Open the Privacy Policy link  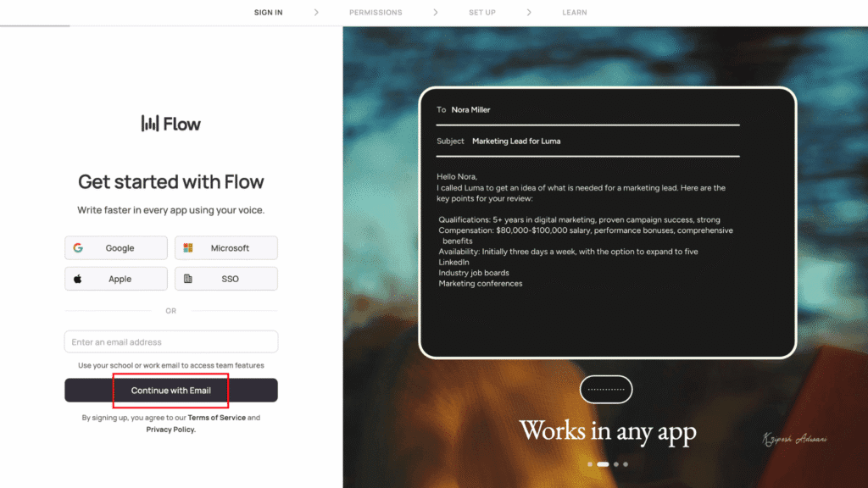tap(170, 430)
